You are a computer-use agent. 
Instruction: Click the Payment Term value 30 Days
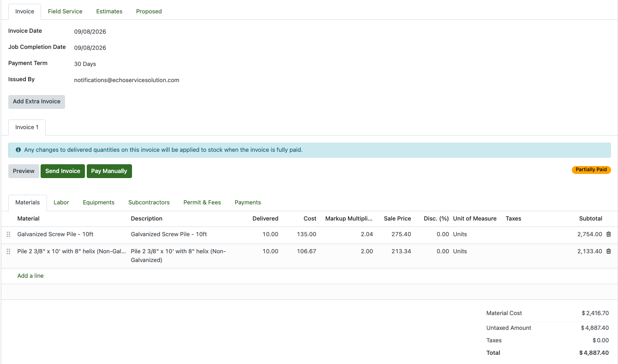[85, 64]
